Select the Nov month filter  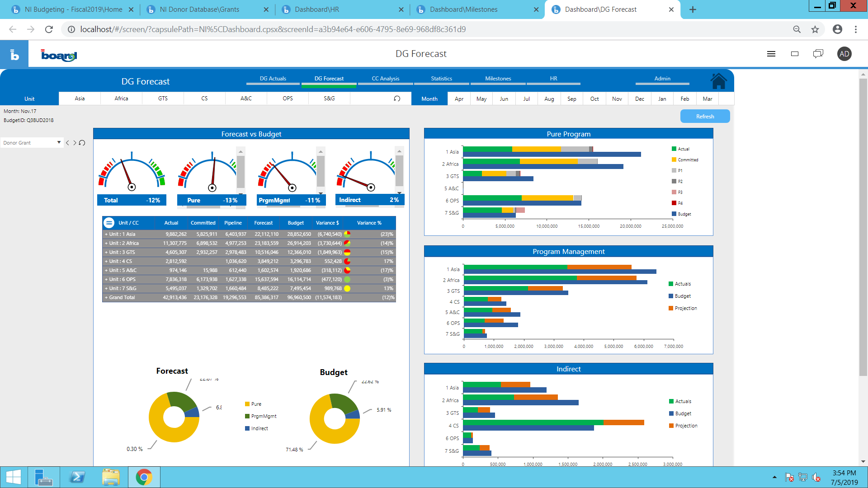pos(617,99)
